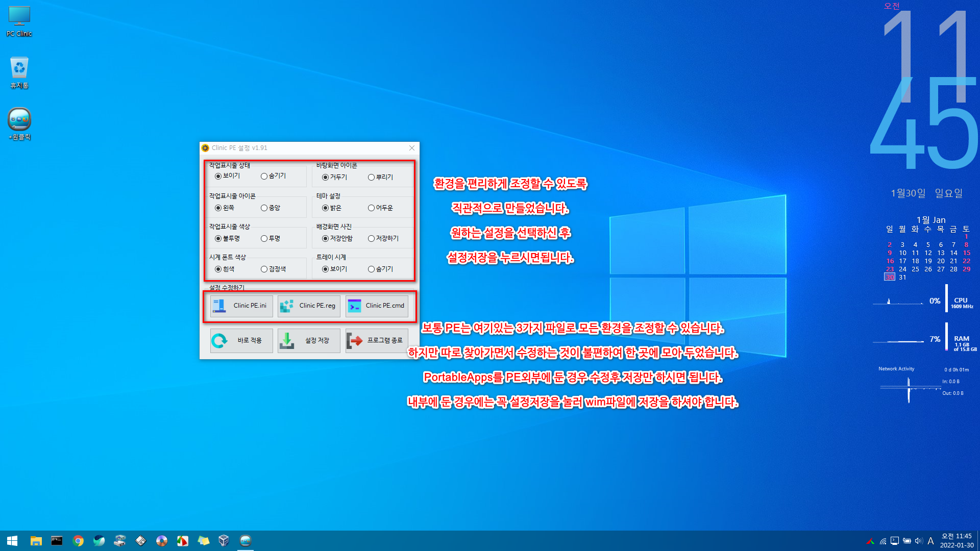Image resolution: width=980 pixels, height=551 pixels.
Task: Launch the +원클릭 desktop shortcut
Action: tap(19, 124)
